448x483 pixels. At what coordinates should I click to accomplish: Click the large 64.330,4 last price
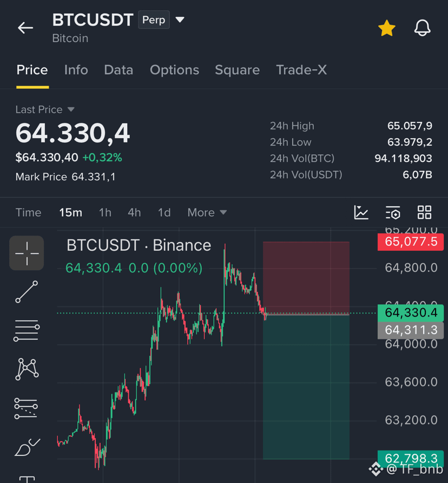coord(73,133)
